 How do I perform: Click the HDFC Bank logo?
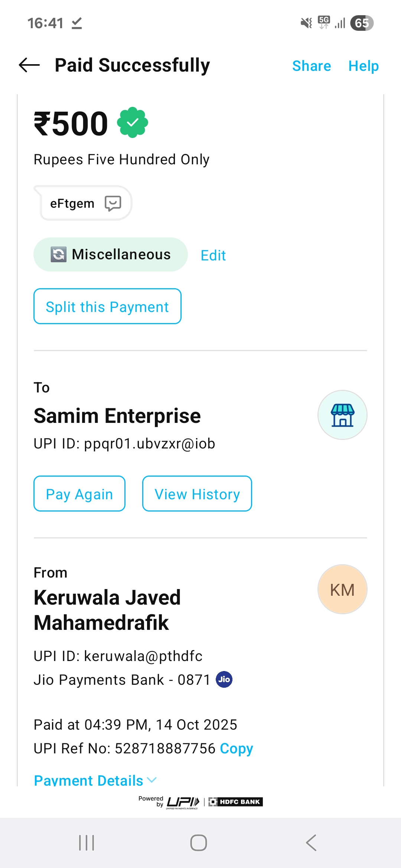click(x=236, y=802)
